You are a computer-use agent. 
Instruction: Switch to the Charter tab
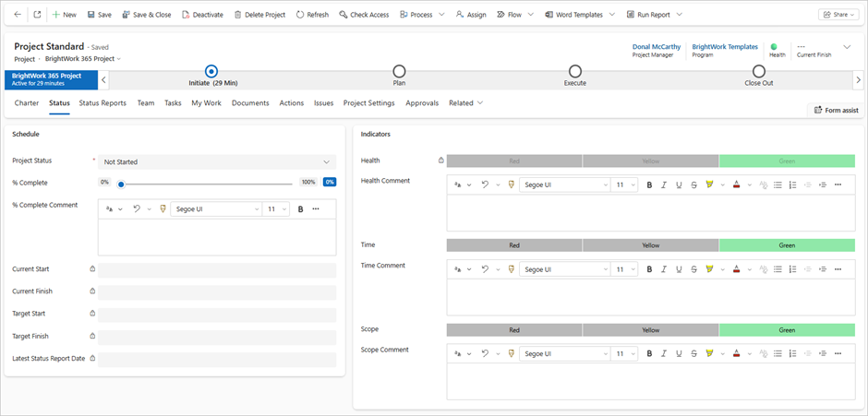click(x=27, y=103)
